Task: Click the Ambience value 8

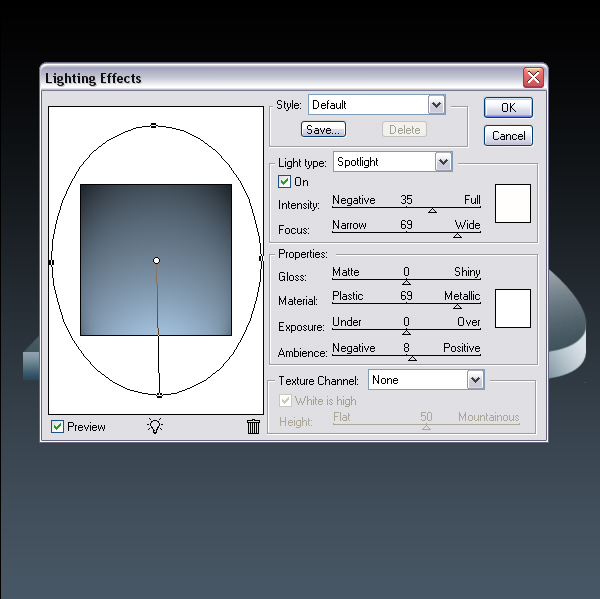Action: pyautogui.click(x=406, y=348)
